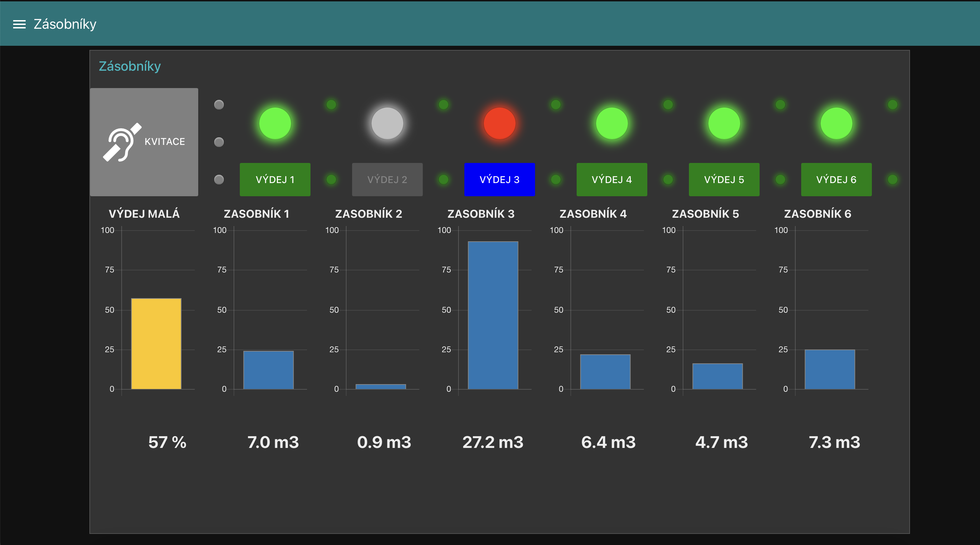The image size is (980, 545).
Task: Click the Zásobníky title in the header
Action: (x=65, y=24)
